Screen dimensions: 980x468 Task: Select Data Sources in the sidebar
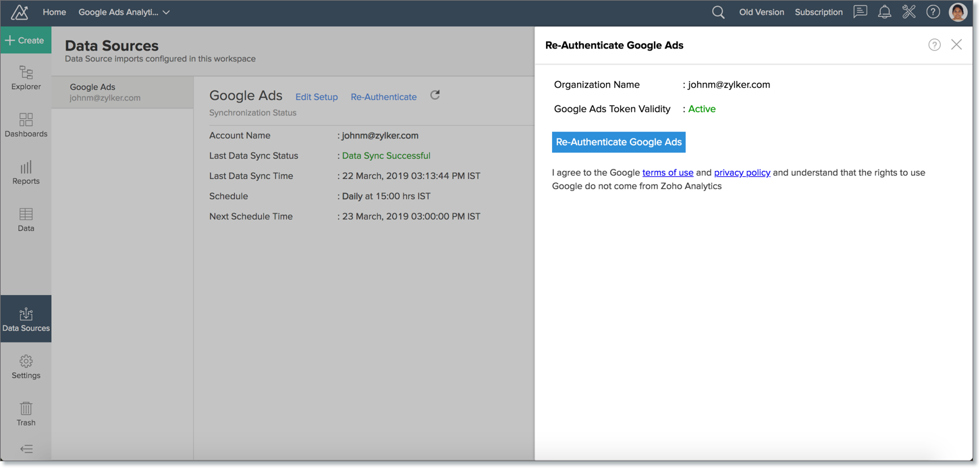tap(26, 319)
